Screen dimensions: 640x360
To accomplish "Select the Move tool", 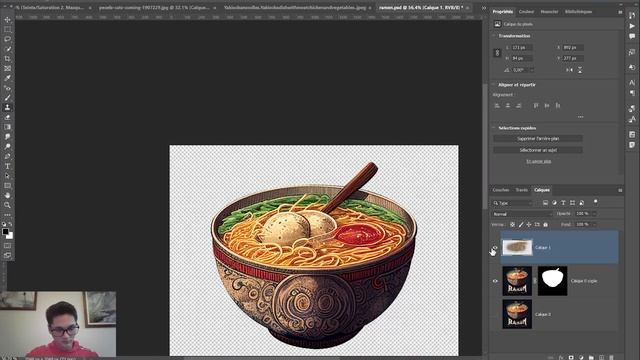I will (7, 20).
